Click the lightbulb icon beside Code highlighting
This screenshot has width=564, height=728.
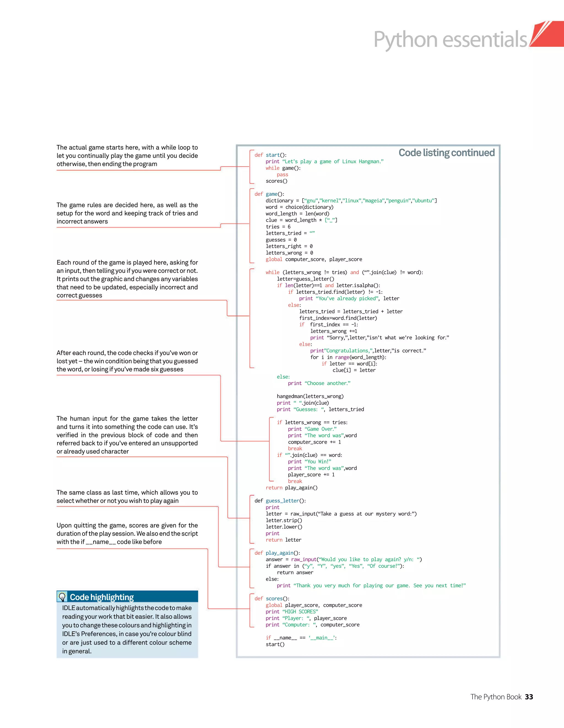point(62,597)
